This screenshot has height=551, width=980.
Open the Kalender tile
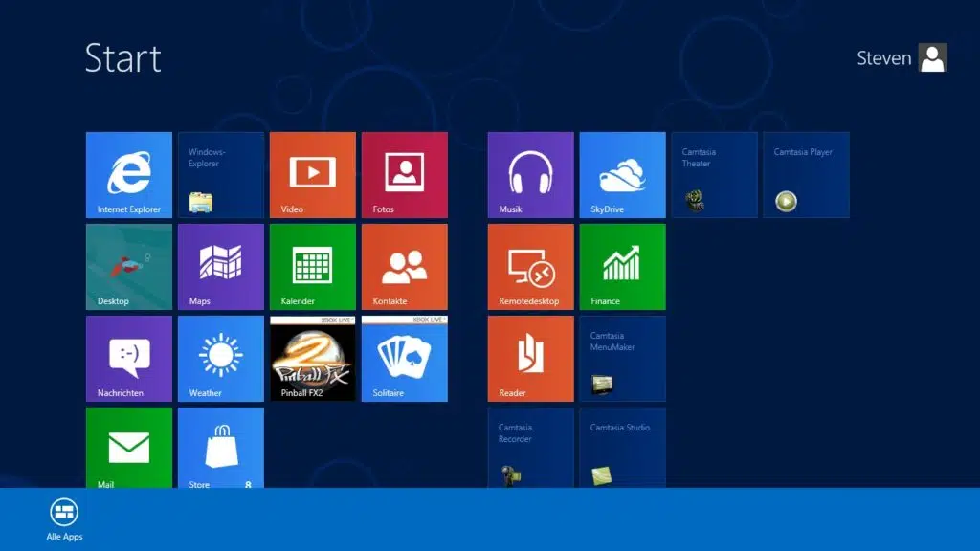[313, 267]
